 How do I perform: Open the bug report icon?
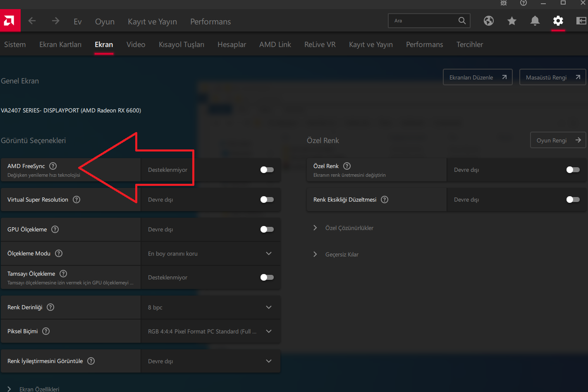[x=504, y=3]
